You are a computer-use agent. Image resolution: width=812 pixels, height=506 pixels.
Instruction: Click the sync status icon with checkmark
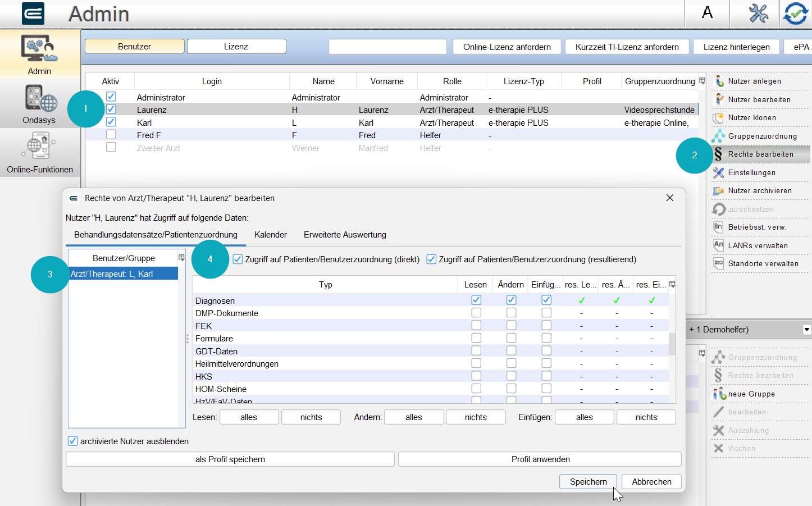[x=796, y=13]
